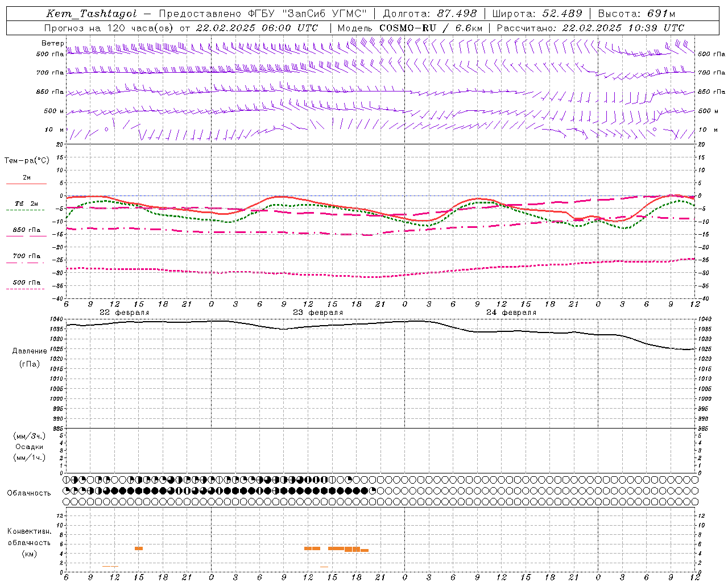The image size is (728, 582).
Task: Click 985 on the right pressure axis
Action: 703,428
